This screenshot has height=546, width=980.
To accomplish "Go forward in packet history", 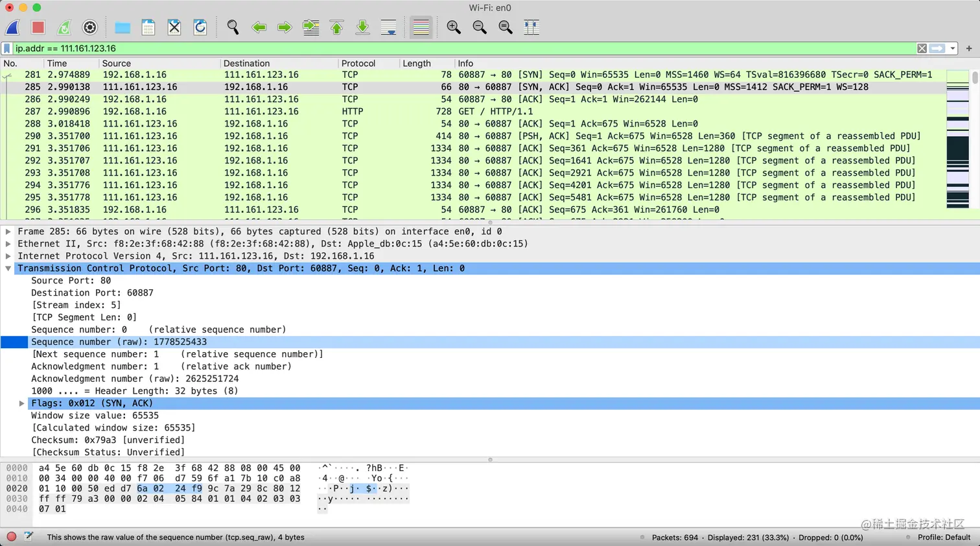I will click(x=285, y=27).
